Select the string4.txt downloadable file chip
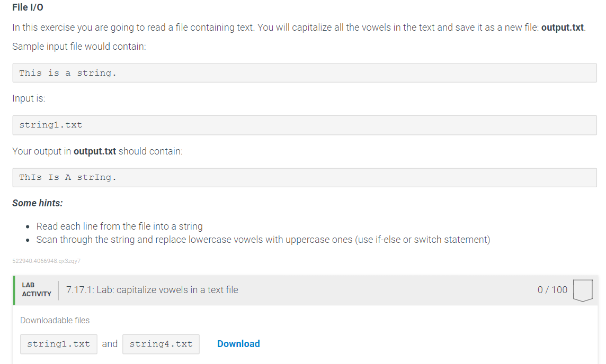This screenshot has height=364, width=606. [x=161, y=344]
